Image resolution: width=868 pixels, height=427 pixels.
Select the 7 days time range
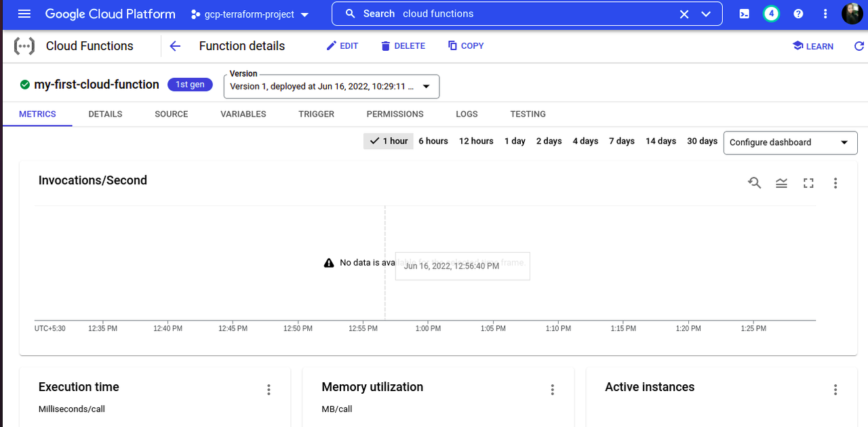[x=622, y=141]
